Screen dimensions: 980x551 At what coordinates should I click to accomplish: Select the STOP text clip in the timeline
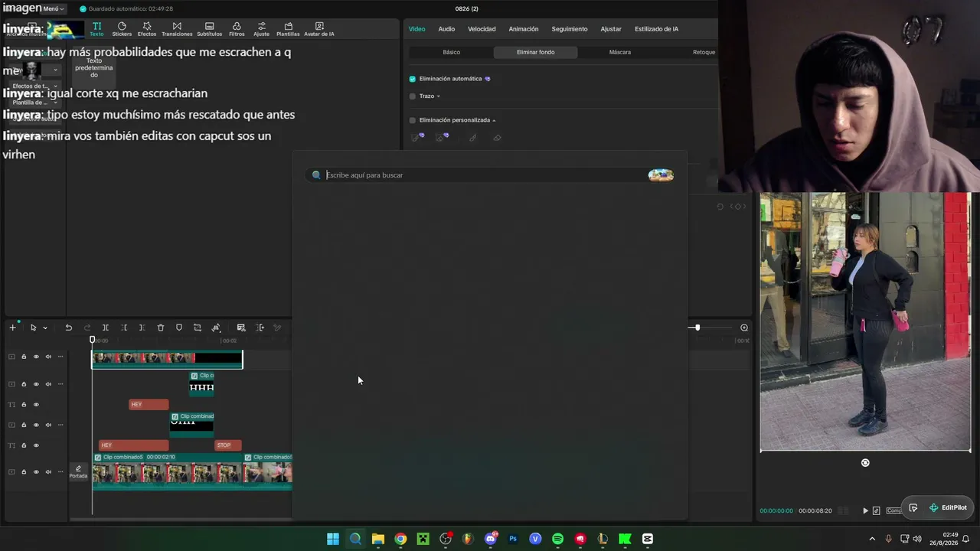[228, 445]
